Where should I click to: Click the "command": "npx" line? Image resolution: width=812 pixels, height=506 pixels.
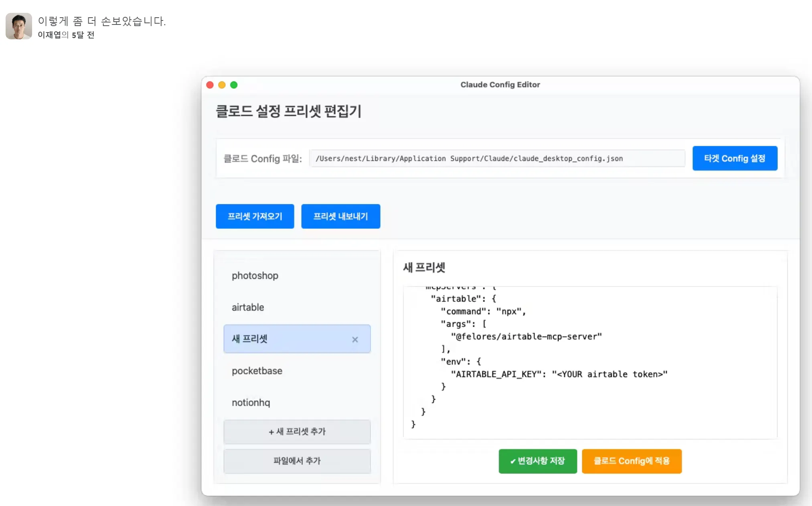tap(483, 311)
